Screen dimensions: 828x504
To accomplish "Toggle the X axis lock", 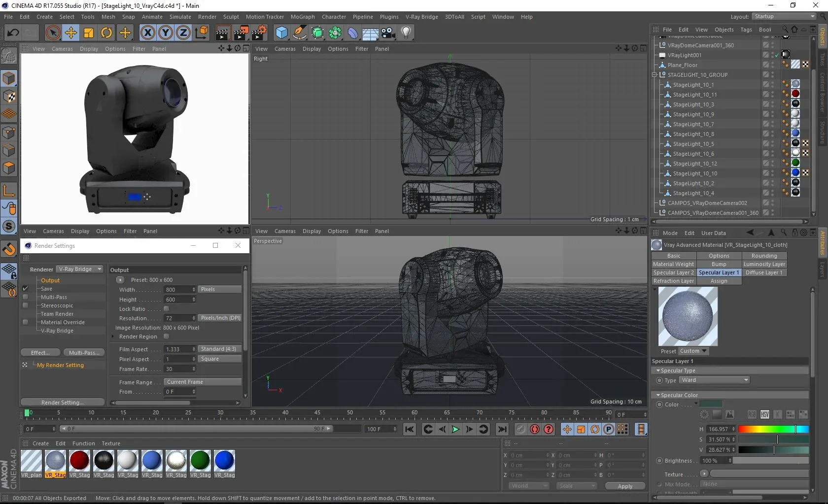I will pos(147,33).
